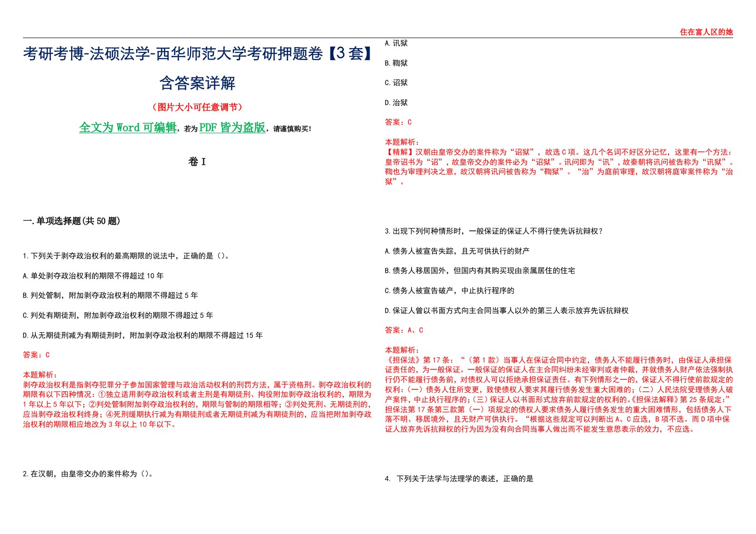Select option D.治狱

(396, 103)
